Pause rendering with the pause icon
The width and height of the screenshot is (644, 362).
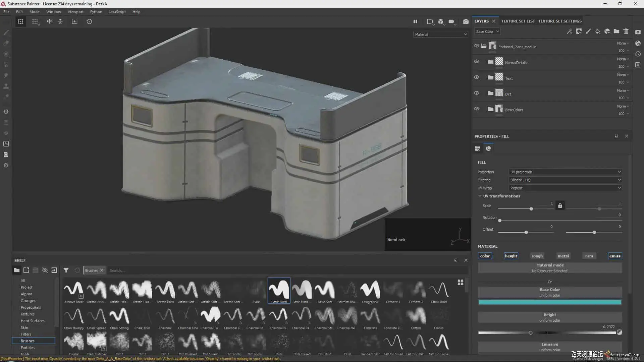[415, 21]
